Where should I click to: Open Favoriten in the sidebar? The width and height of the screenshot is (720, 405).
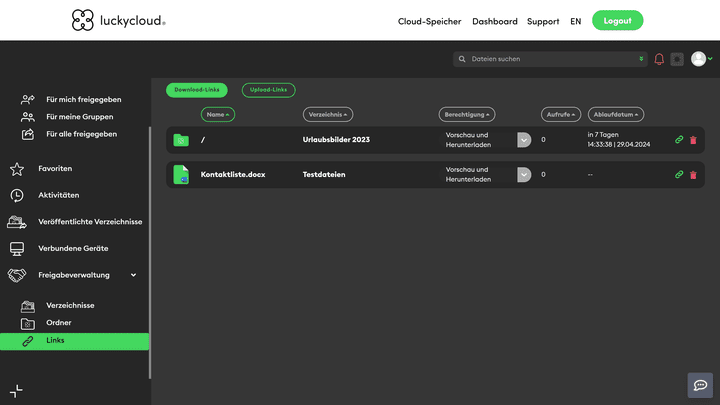coord(55,168)
